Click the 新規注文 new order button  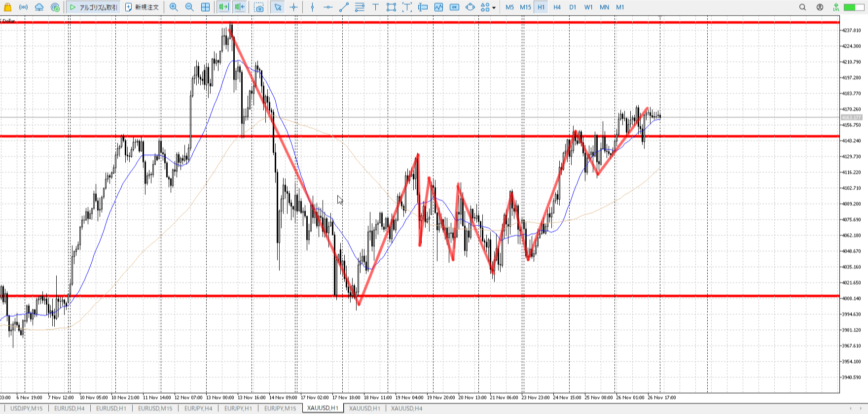coord(142,7)
